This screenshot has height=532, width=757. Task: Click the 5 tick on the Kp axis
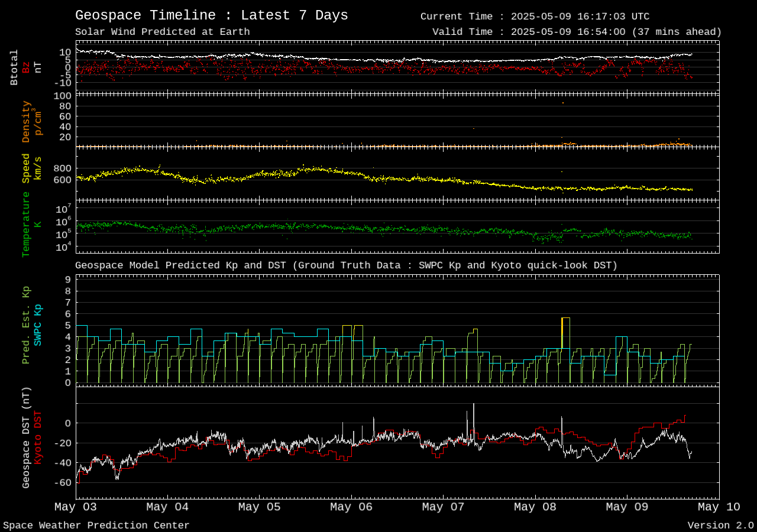(x=68, y=325)
